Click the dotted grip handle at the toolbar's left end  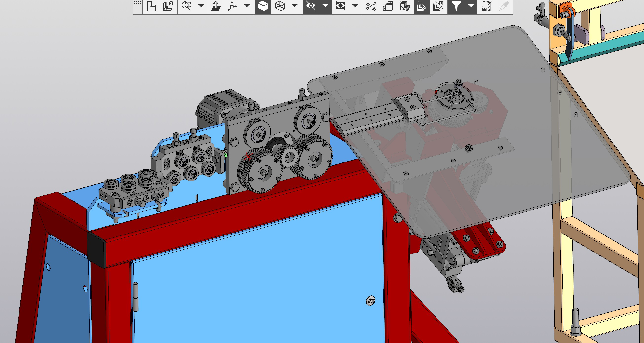(x=137, y=3)
